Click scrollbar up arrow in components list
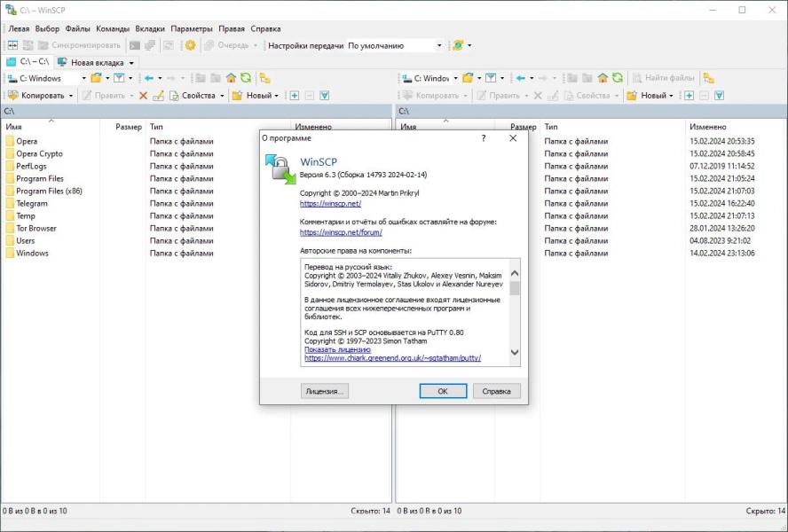This screenshot has height=532, width=788. point(515,273)
